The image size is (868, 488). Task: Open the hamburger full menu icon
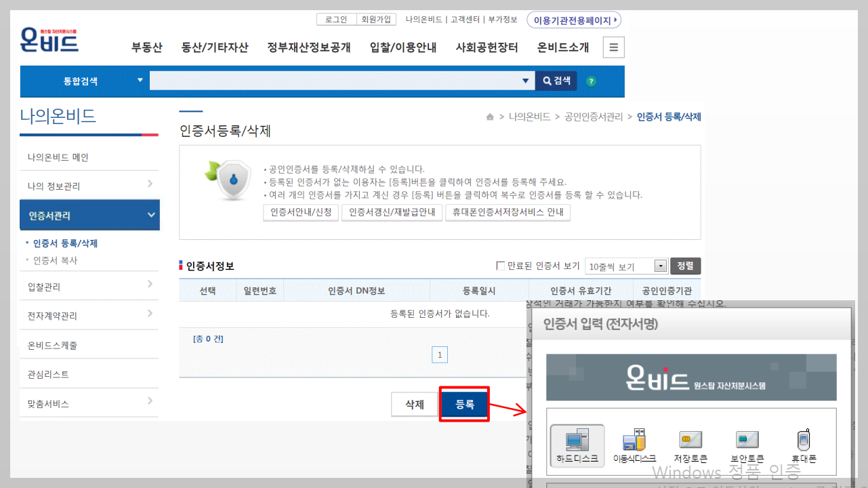pos(614,47)
